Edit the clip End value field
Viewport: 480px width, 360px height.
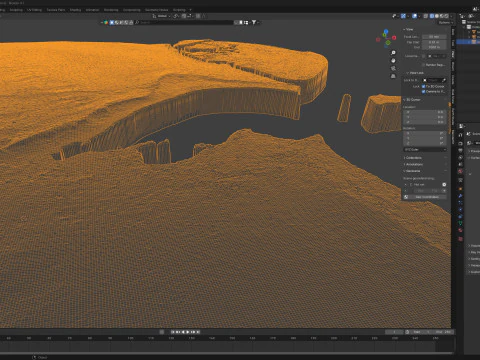click(x=434, y=47)
